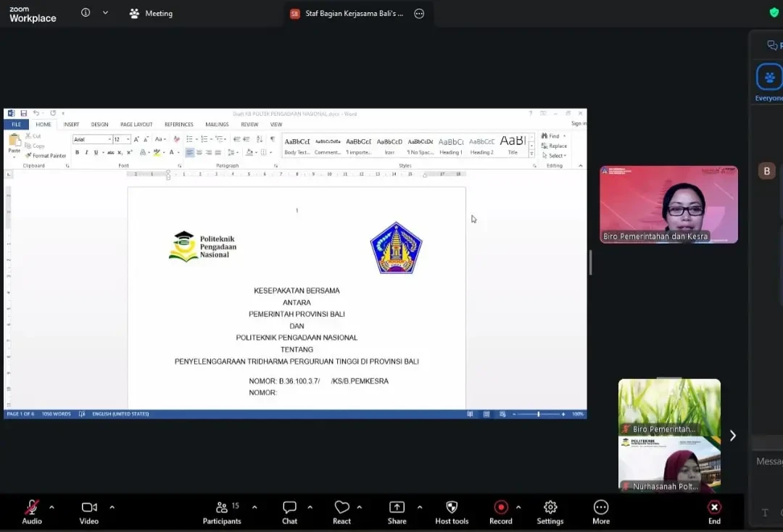Expand participants options arrow
Screen dimensions: 783x532
tap(254, 507)
